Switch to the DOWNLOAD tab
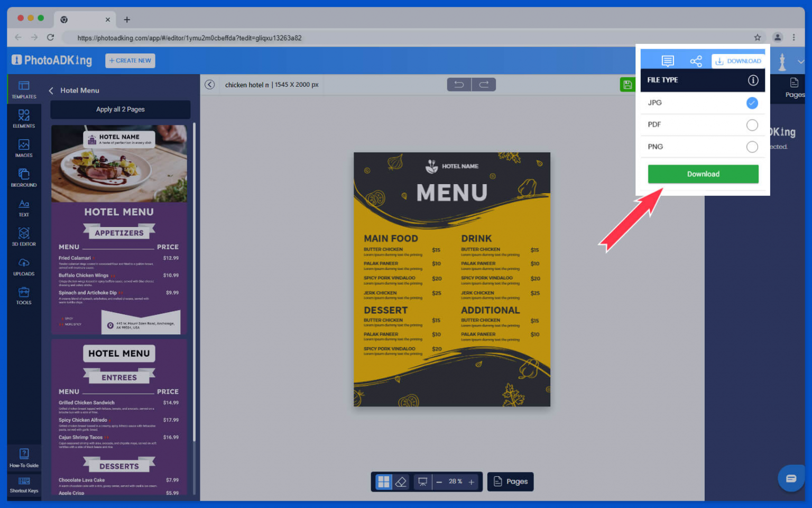812x508 pixels. (x=739, y=61)
